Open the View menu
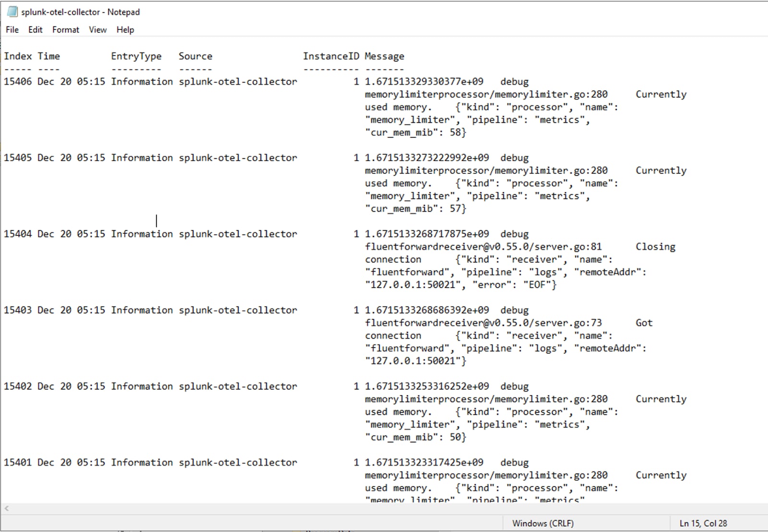Viewport: 768px width, 532px height. [97, 30]
